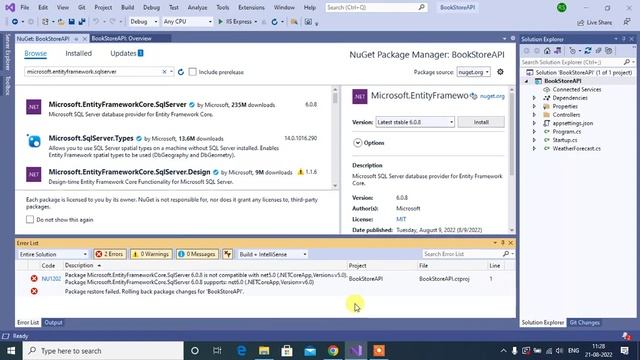Click the Error List filter icon
This screenshot has width=640, height=360.
[227, 254]
